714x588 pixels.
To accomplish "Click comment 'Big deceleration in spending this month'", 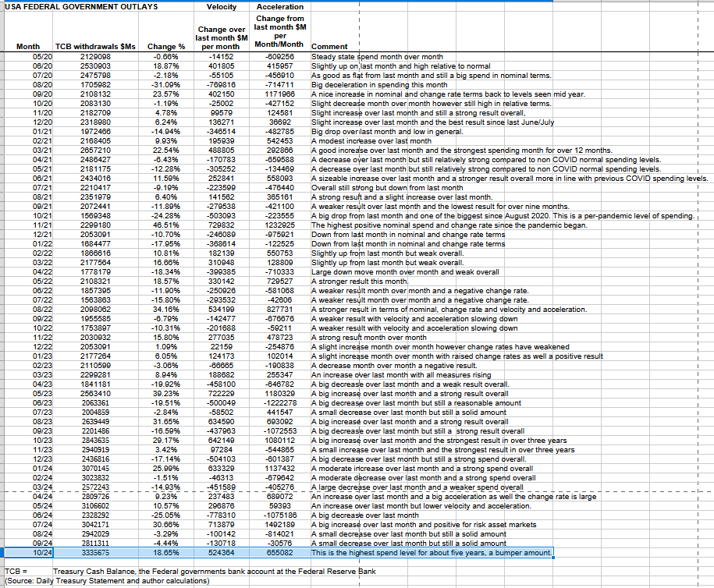I will pos(379,85).
